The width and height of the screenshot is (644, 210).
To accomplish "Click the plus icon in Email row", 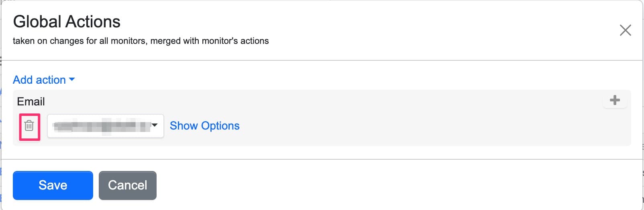I will click(615, 100).
